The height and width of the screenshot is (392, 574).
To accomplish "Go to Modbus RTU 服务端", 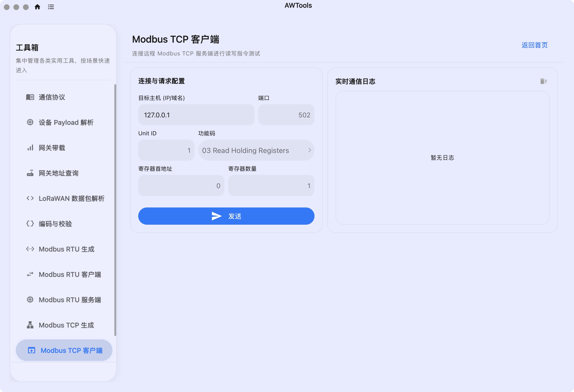I will tap(64, 300).
